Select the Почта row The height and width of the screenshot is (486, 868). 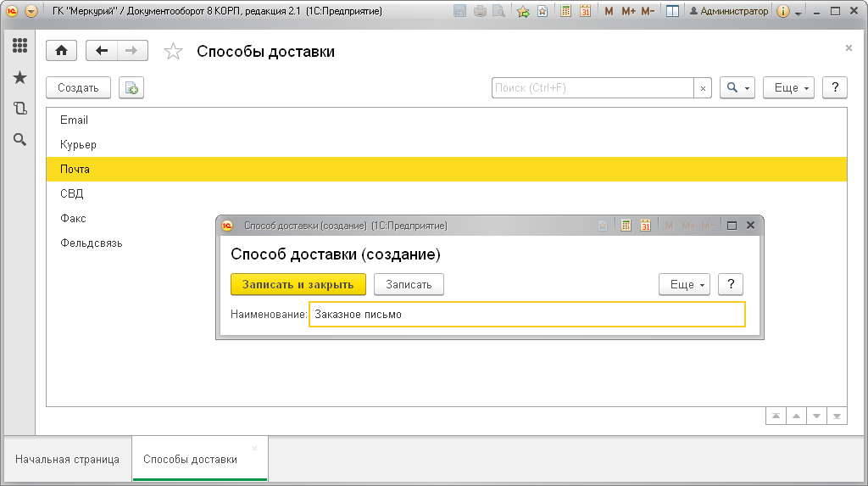[x=446, y=169]
